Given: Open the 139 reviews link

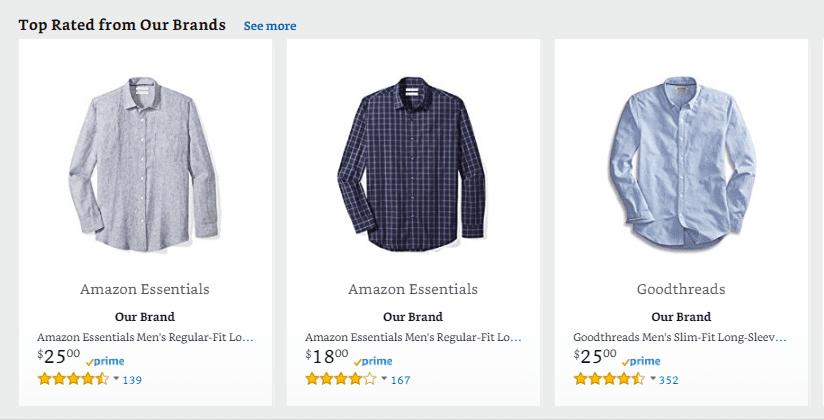Looking at the screenshot, I should (x=132, y=380).
